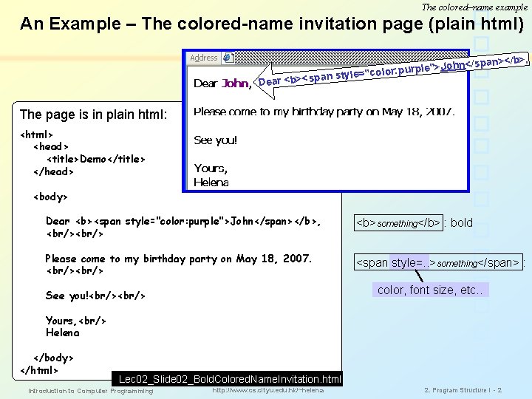Click the opening <html> tag in code
Screen dimensions: 532x399
[37, 134]
